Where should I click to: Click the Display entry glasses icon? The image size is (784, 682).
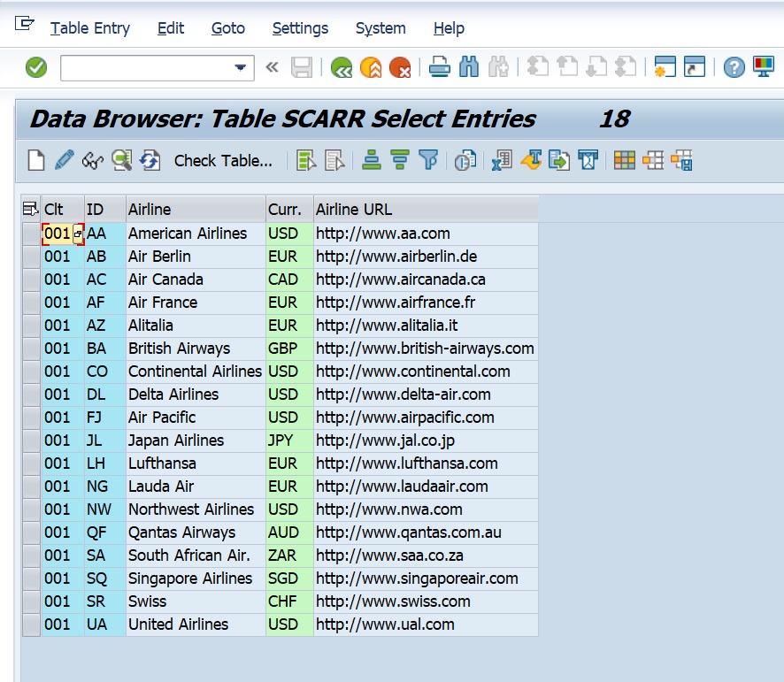click(93, 160)
